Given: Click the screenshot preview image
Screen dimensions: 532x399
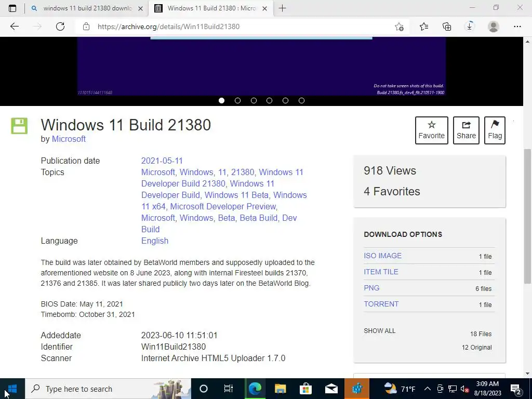Looking at the screenshot, I should coord(261,66).
